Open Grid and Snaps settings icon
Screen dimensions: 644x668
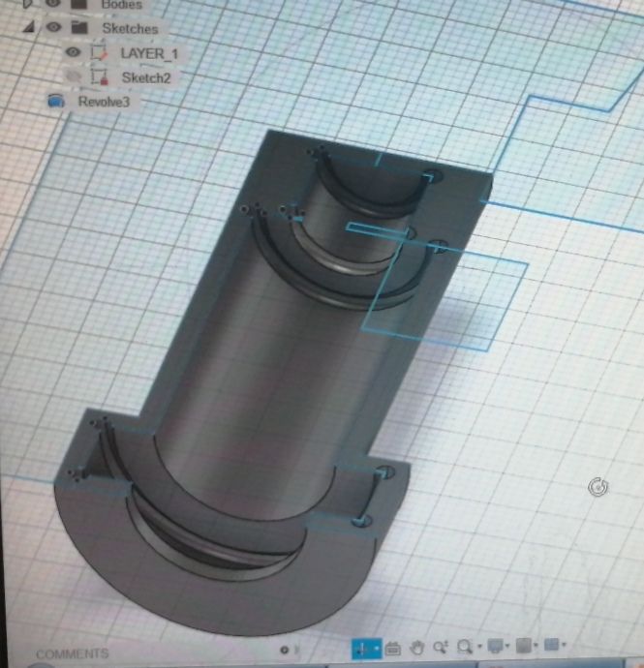523,645
